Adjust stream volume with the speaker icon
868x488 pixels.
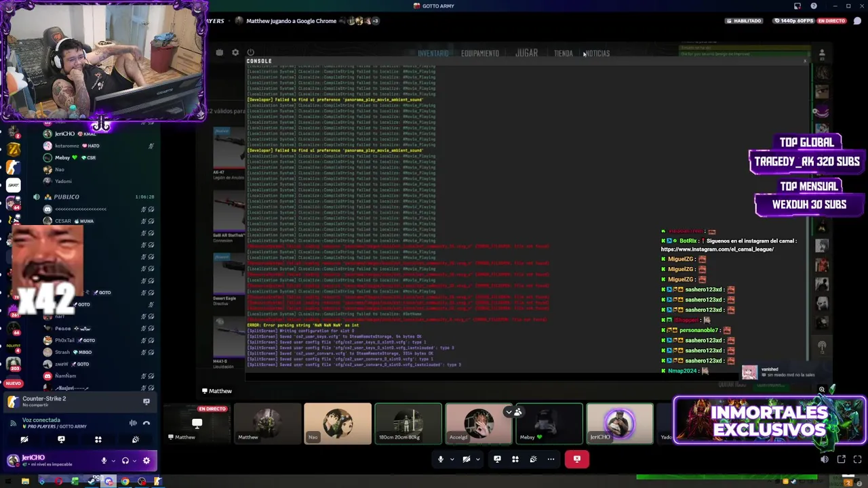pos(824,459)
